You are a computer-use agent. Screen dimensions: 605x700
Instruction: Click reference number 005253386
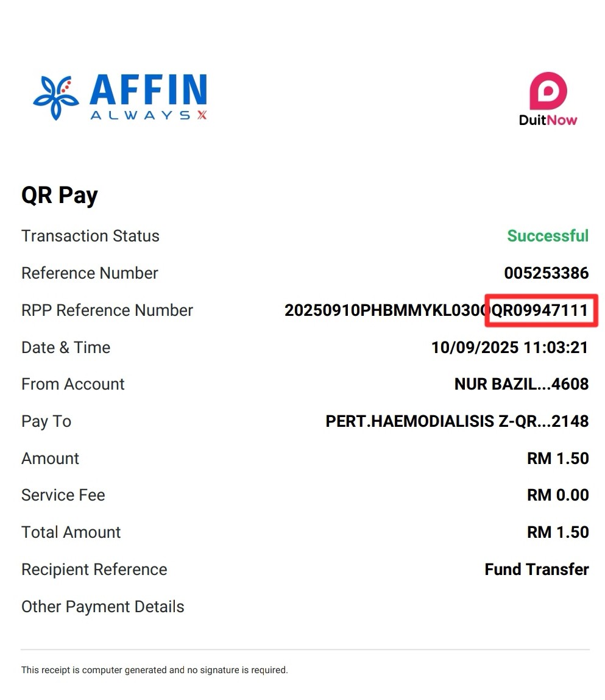click(x=546, y=273)
